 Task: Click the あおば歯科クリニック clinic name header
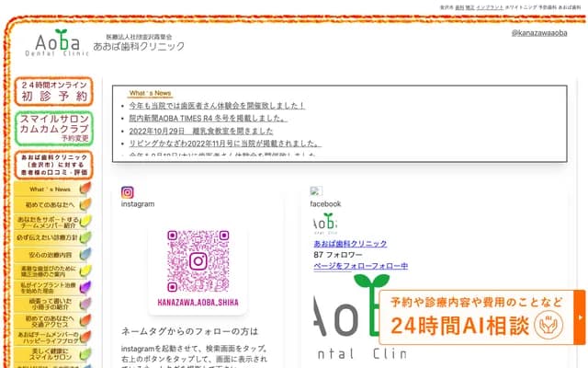[x=139, y=46]
